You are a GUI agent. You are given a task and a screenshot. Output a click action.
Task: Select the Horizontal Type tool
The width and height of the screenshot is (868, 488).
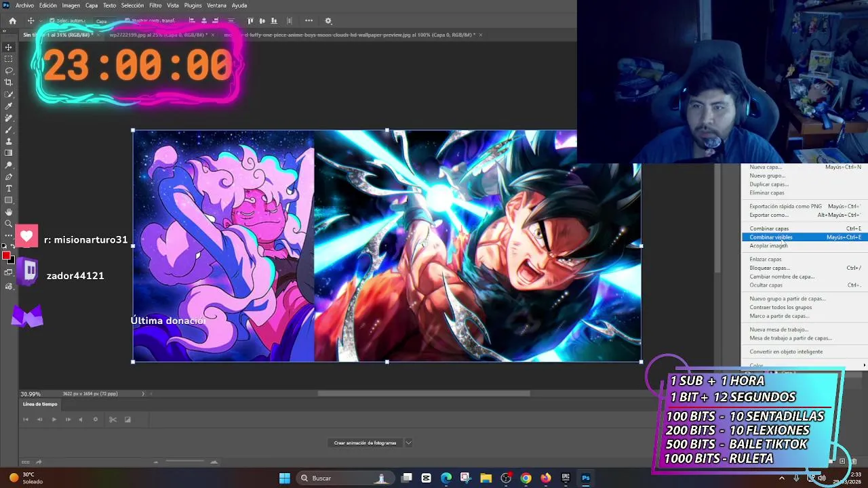click(x=9, y=188)
